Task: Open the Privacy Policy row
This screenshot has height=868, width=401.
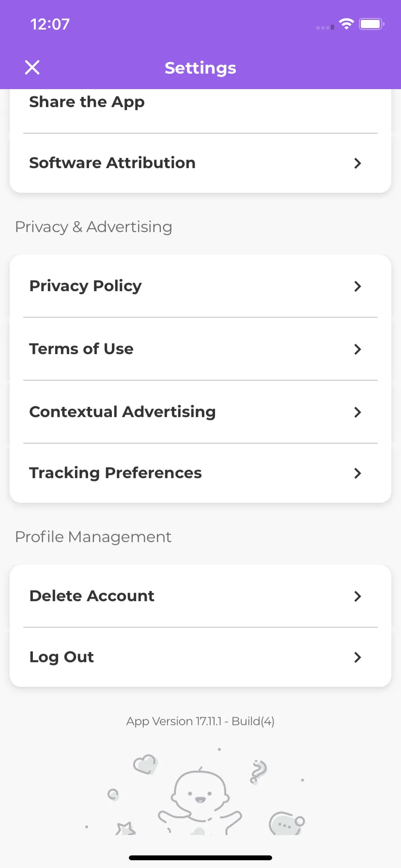Action: pos(200,286)
